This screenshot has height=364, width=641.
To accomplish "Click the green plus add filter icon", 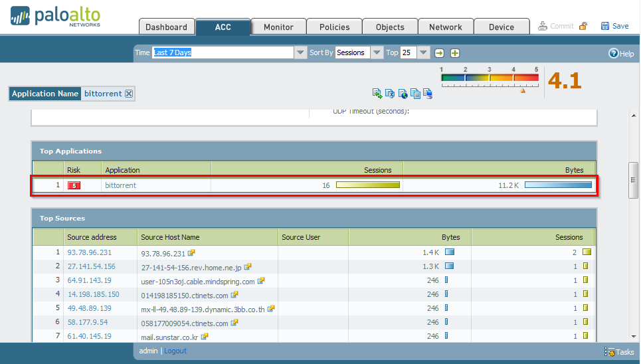I will 455,53.
